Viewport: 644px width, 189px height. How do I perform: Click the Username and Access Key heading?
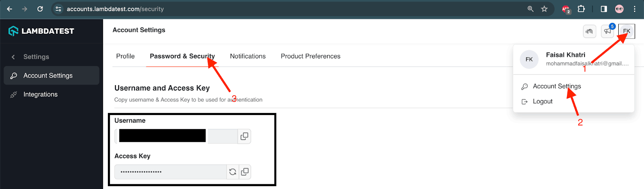(x=162, y=88)
